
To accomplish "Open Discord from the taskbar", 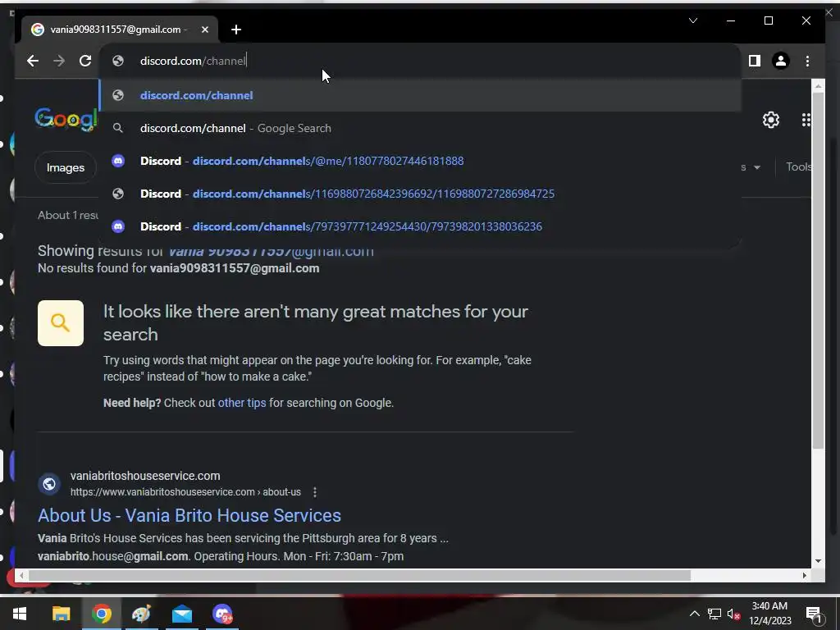I will coord(222,614).
